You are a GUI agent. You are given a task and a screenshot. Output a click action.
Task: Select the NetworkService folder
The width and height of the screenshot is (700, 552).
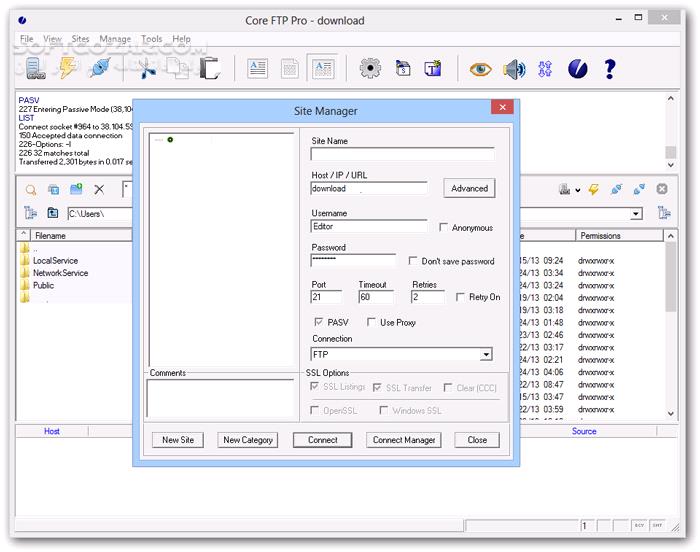coord(60,273)
